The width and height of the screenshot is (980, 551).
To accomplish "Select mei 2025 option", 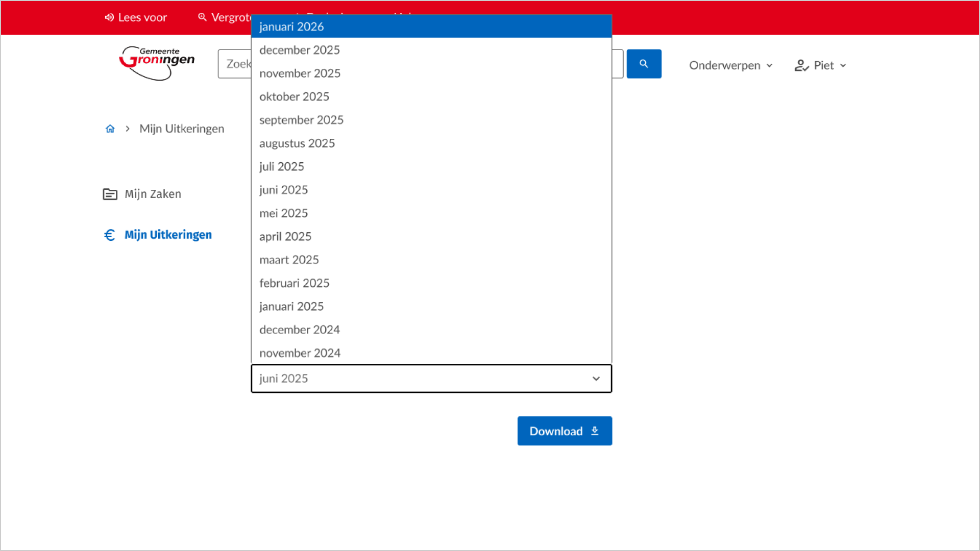I will point(431,213).
